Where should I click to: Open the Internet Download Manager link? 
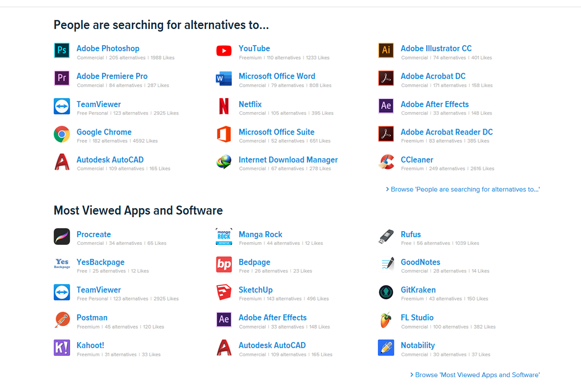click(x=288, y=160)
